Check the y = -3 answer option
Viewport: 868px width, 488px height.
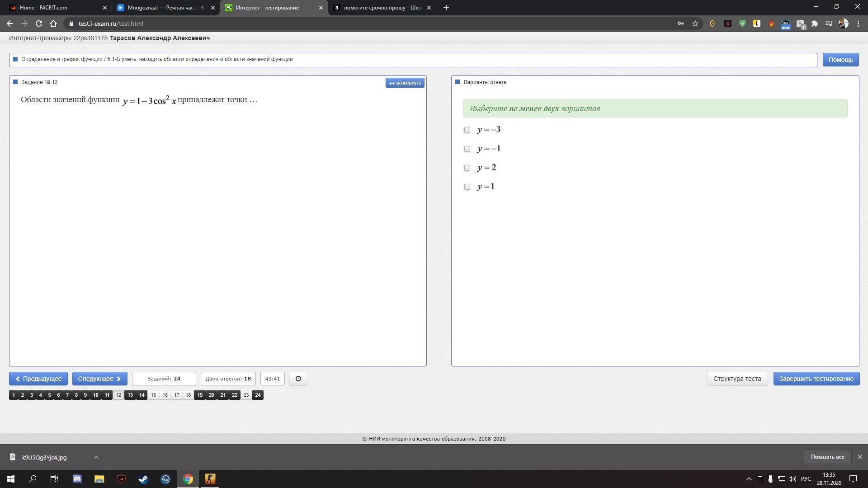tap(467, 130)
